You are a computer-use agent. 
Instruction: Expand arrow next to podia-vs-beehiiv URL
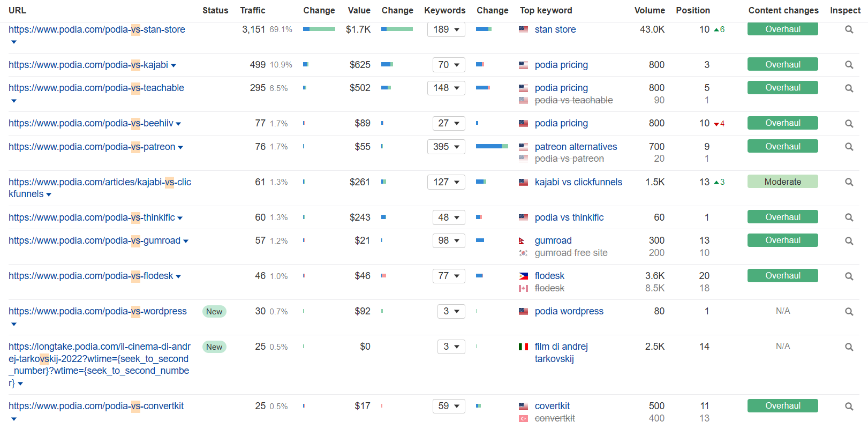(x=178, y=124)
